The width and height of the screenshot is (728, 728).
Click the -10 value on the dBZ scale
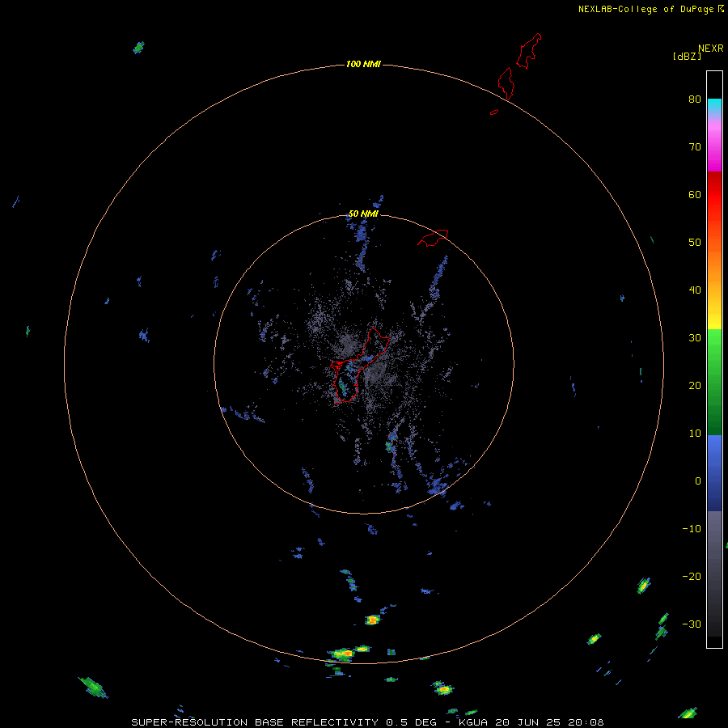[x=692, y=529]
